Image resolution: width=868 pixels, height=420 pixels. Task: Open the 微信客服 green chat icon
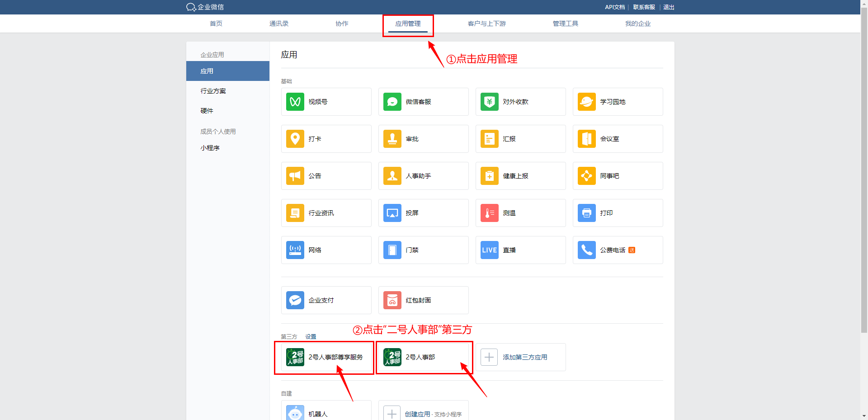pos(392,102)
